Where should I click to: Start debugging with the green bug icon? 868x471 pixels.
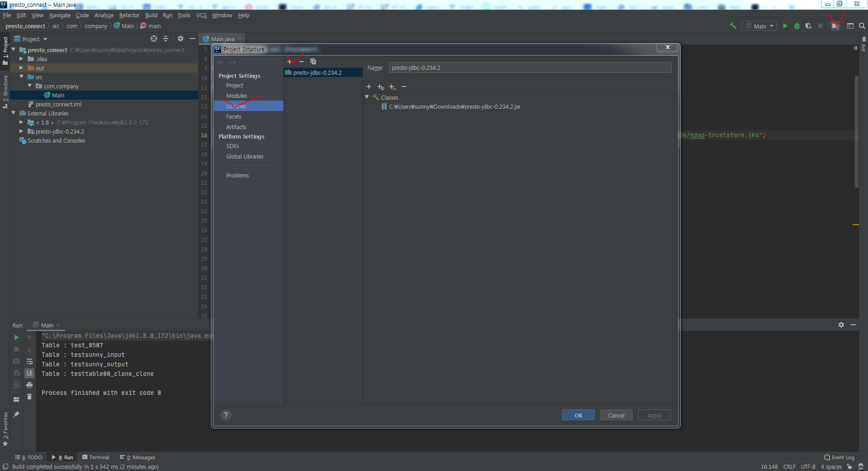797,26
